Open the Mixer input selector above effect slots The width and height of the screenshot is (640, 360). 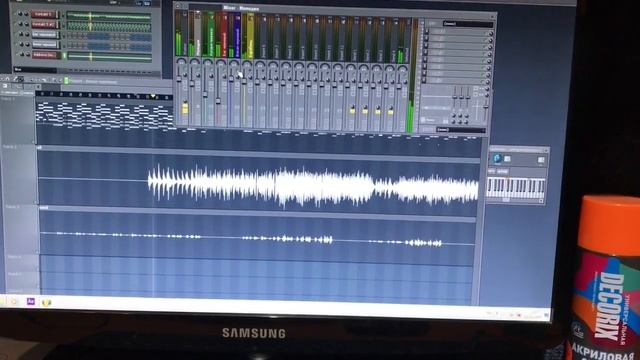pyautogui.click(x=468, y=24)
